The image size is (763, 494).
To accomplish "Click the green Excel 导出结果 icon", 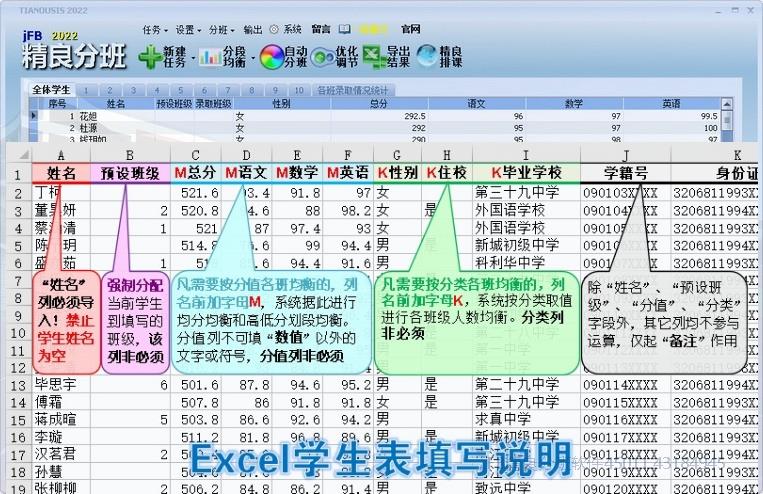I will tap(374, 55).
